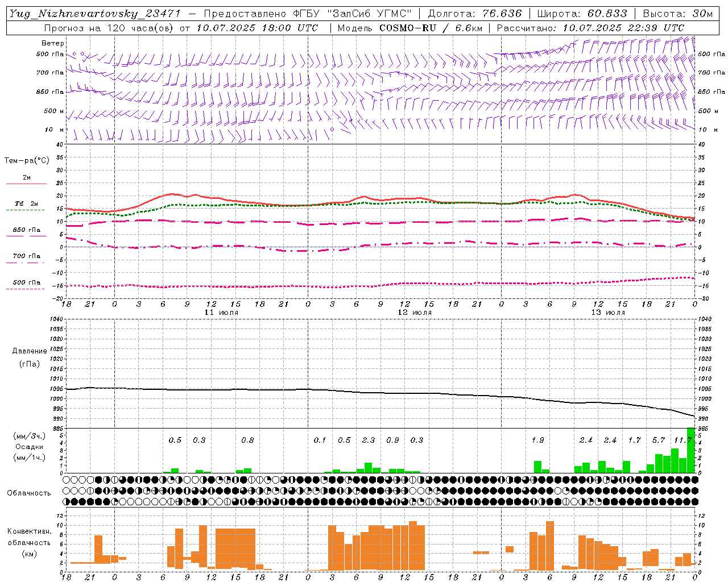728x582 pixels.
Task: Click the 2.3 precipitation value
Action: [x=368, y=440]
